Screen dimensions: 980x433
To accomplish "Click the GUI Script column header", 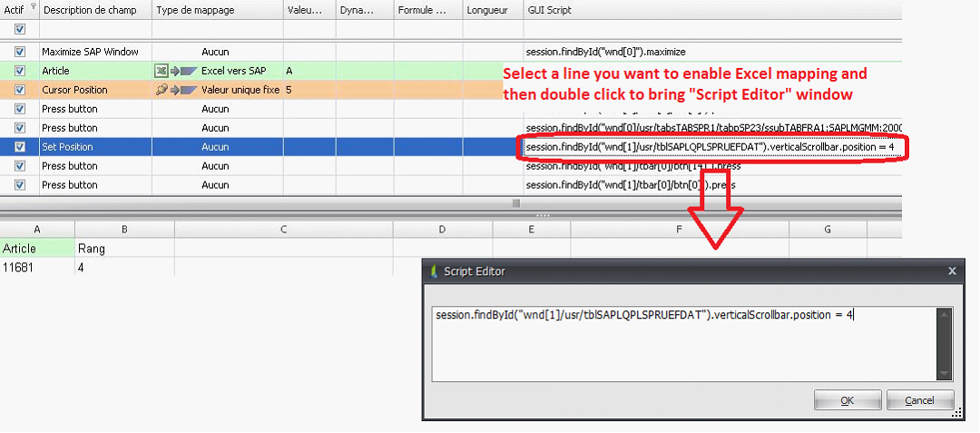I will click(549, 9).
